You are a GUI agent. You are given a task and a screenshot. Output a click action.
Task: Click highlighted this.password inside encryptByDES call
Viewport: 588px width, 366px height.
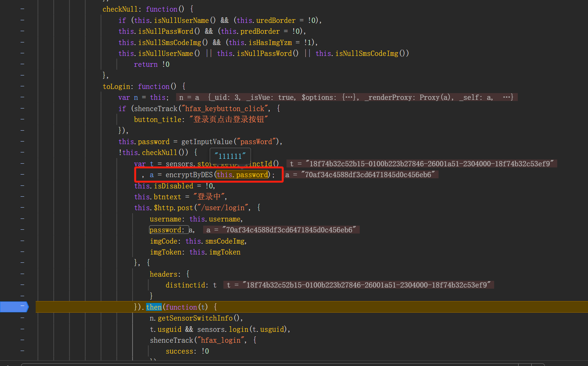243,175
